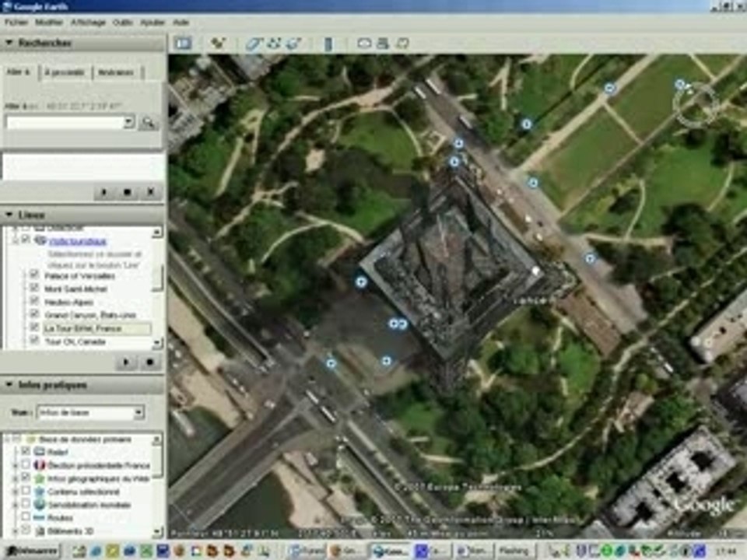Image resolution: width=747 pixels, height=560 pixels.
Task: Expand Contenu sélectionné tree node
Action: pyautogui.click(x=16, y=492)
